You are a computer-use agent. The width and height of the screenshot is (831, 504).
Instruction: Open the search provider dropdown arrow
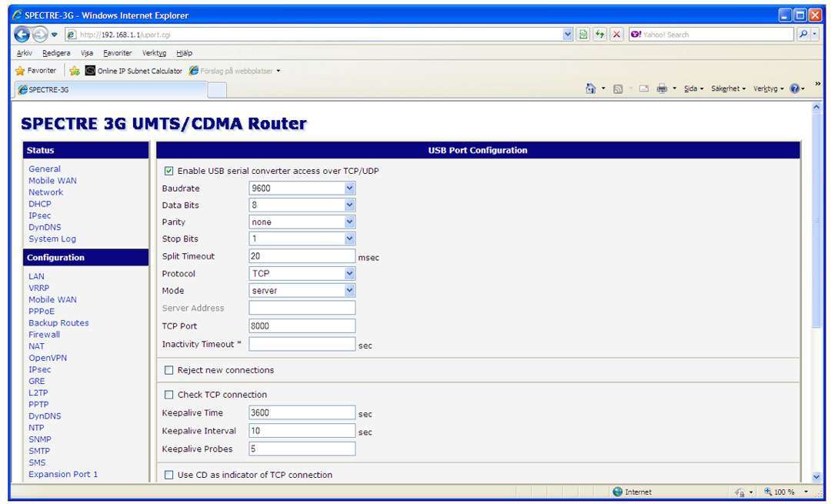[815, 35]
